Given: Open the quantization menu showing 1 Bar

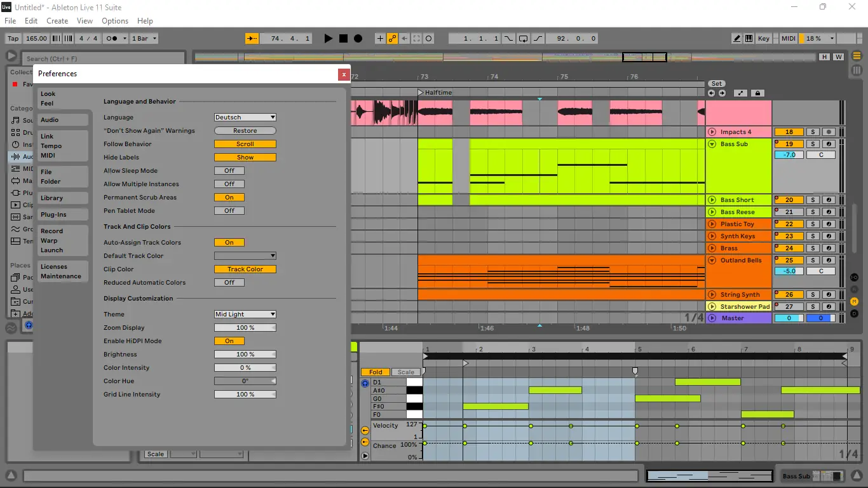Looking at the screenshot, I should 144,39.
